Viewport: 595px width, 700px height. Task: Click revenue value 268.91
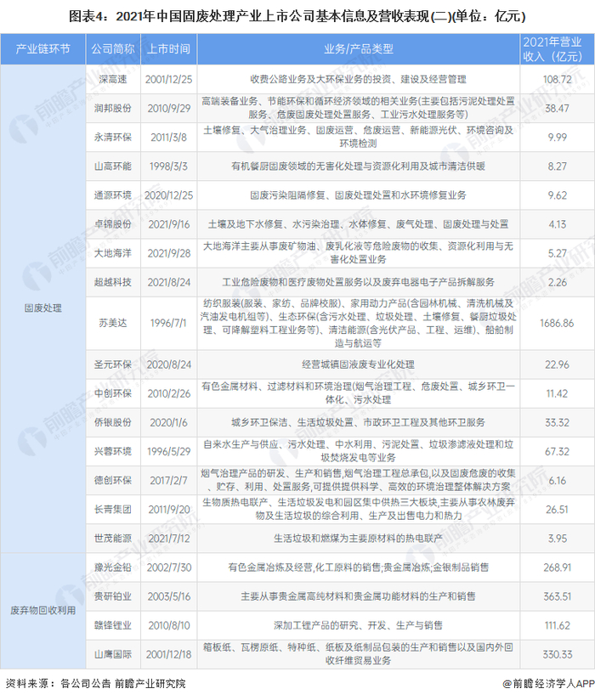(x=557, y=567)
